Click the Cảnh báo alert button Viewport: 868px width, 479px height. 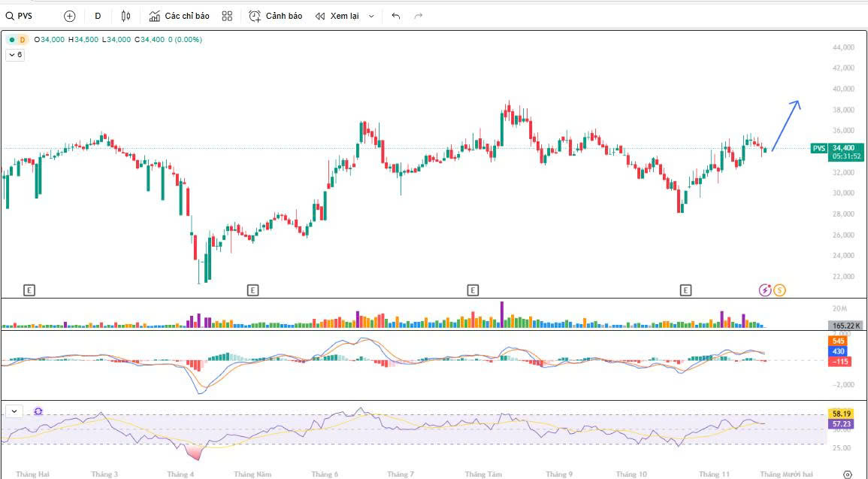(275, 16)
